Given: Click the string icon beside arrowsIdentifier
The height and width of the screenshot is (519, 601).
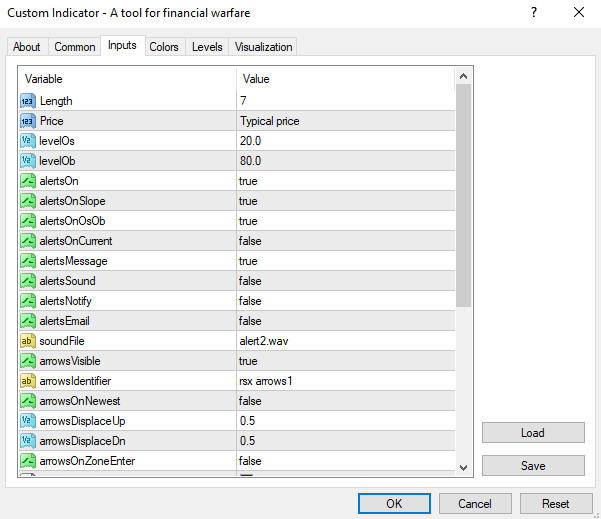Looking at the screenshot, I should click(28, 381).
